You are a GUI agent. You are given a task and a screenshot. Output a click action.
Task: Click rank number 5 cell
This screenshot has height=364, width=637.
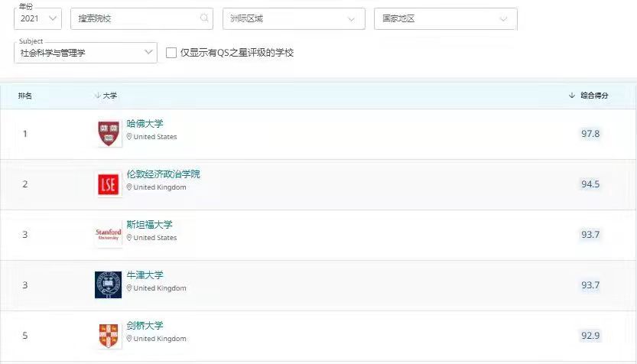(25, 336)
